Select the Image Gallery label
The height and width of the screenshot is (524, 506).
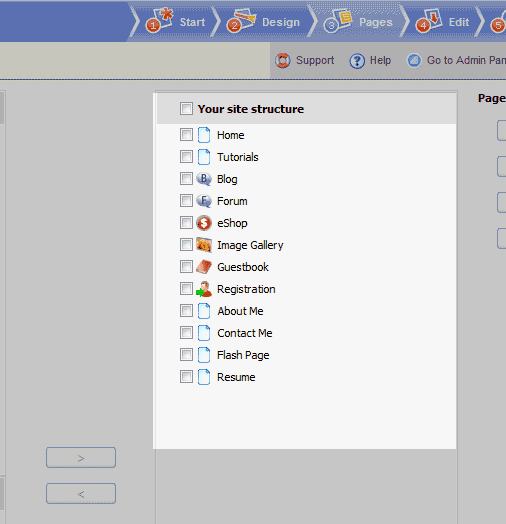(x=250, y=245)
